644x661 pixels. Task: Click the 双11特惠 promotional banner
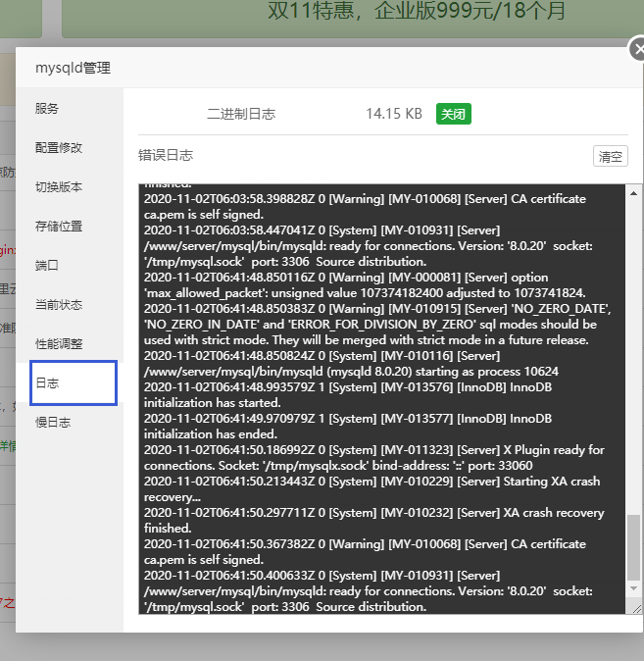pos(417,11)
